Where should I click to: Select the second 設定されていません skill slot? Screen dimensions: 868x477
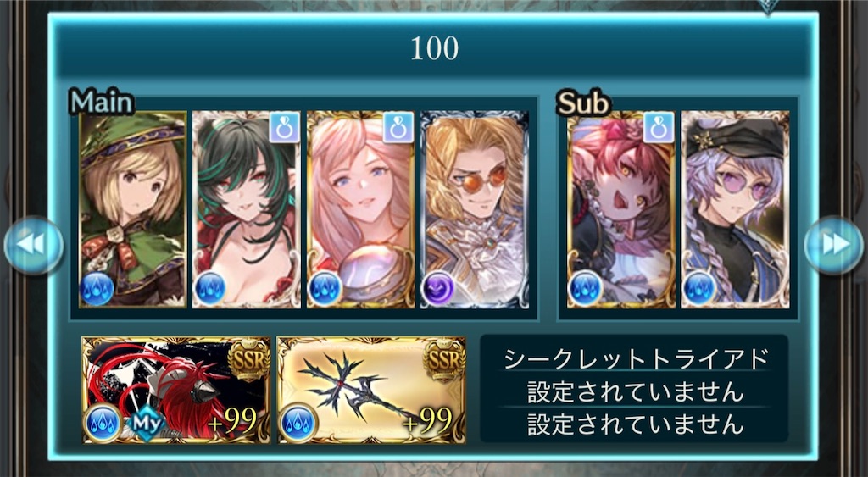[x=634, y=391]
